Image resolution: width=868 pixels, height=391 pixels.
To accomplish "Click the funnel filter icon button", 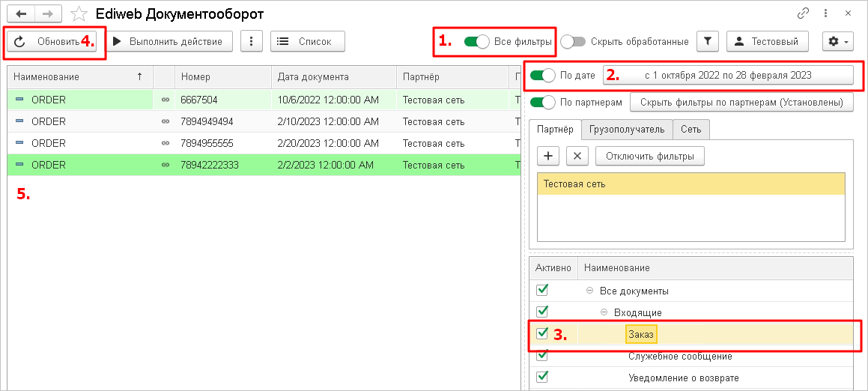I will pyautogui.click(x=708, y=41).
